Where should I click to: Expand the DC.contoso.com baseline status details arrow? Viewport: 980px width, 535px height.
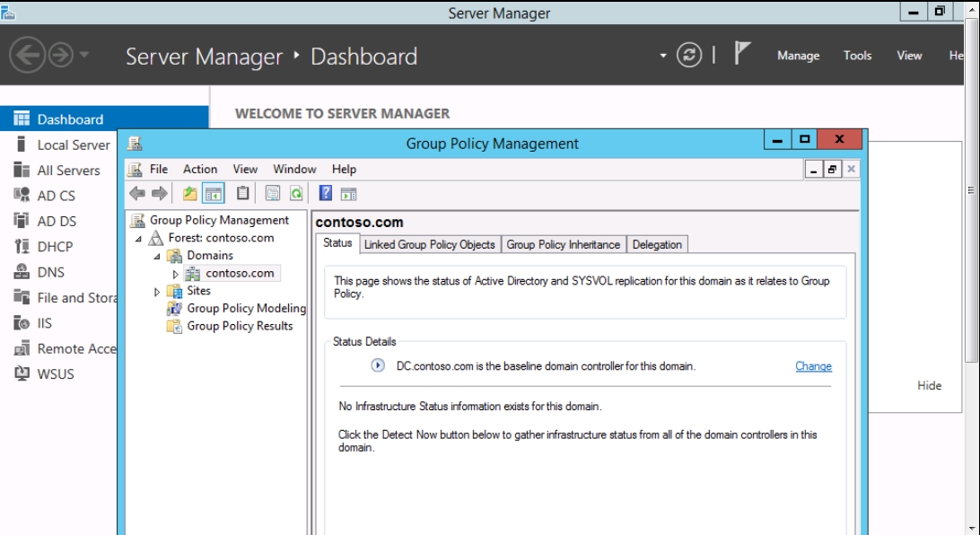point(378,365)
